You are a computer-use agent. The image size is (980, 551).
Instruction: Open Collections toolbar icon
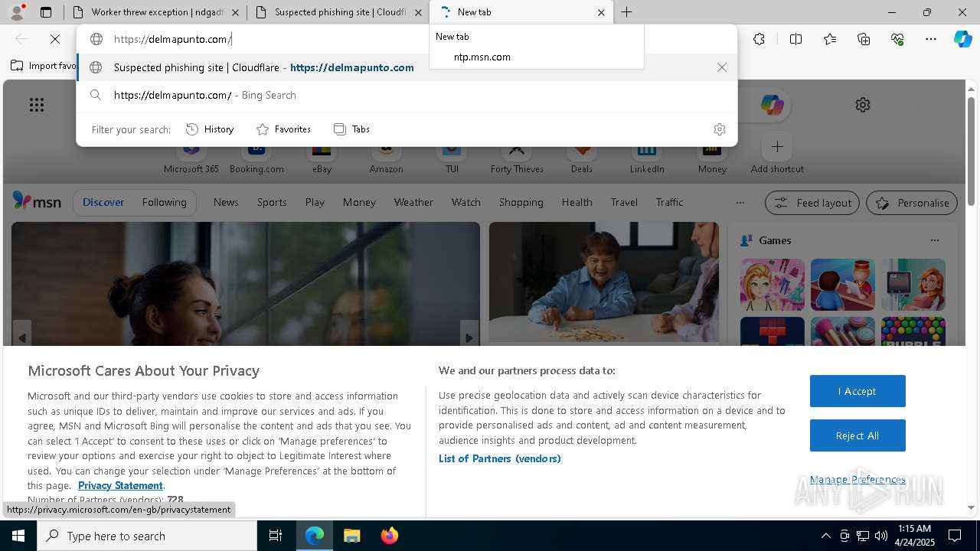864,39
